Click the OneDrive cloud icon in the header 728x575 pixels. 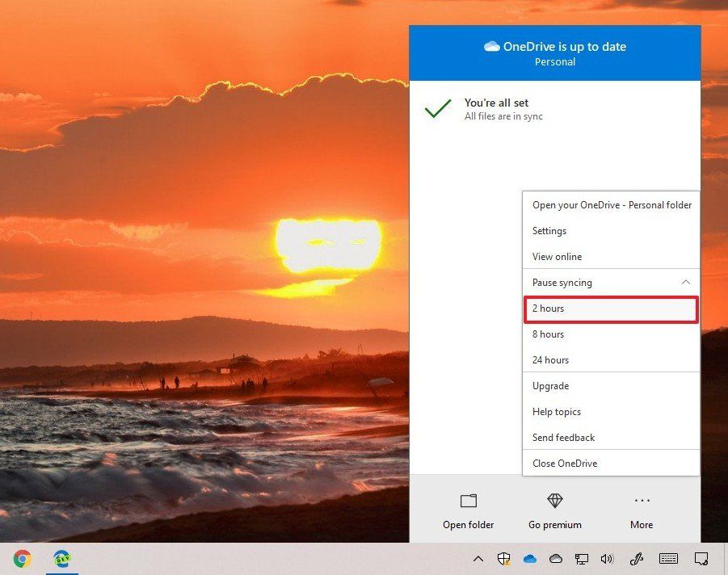pyautogui.click(x=492, y=46)
